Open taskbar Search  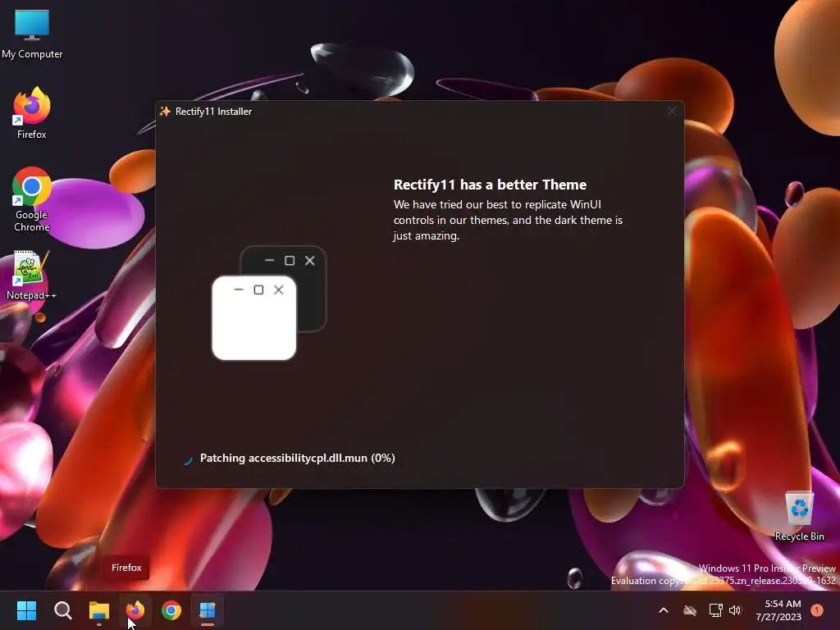pos(62,610)
